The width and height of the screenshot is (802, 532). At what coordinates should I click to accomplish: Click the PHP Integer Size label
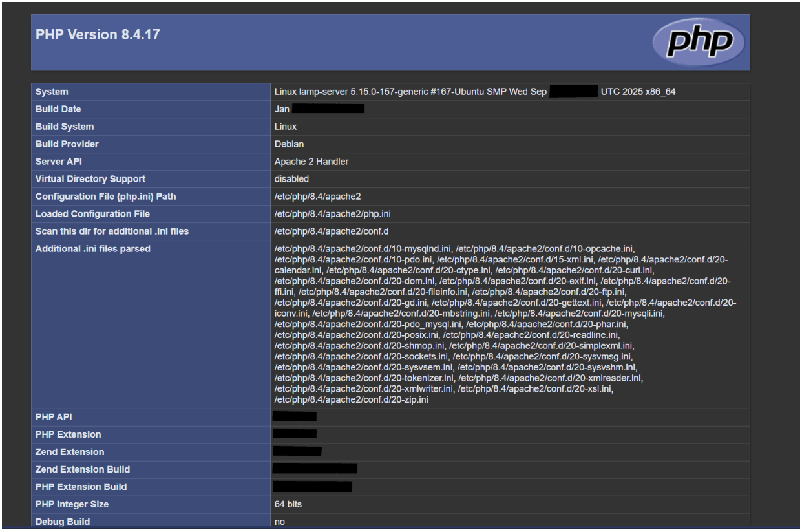[72, 505]
